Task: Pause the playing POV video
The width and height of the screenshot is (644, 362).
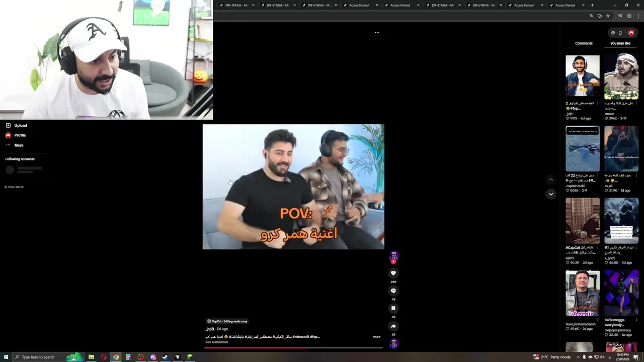Action: pos(293,187)
